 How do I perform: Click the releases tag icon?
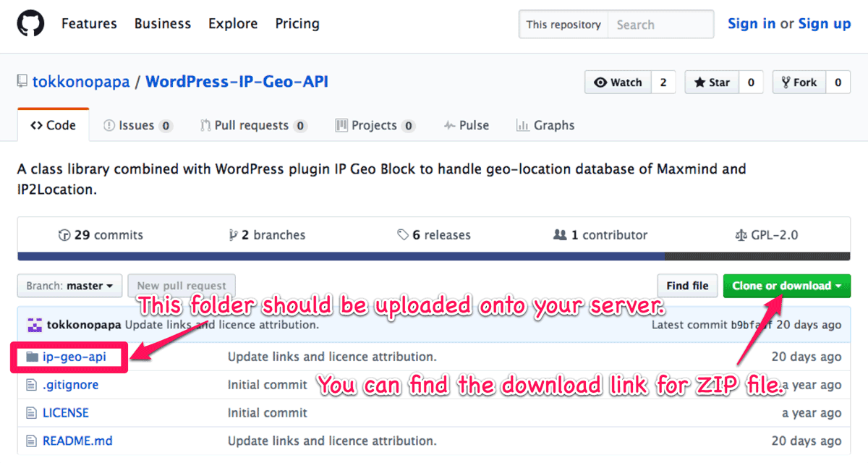(x=403, y=235)
